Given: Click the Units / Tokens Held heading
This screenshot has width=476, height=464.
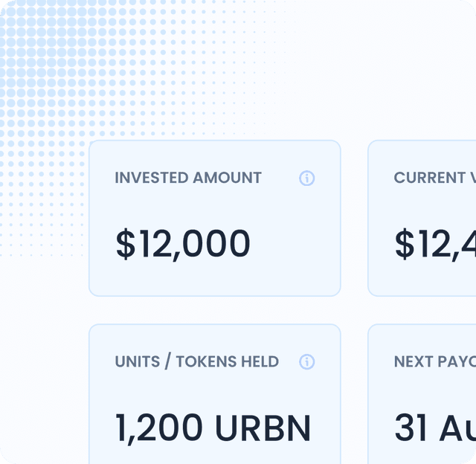Looking at the screenshot, I should pyautogui.click(x=197, y=362).
